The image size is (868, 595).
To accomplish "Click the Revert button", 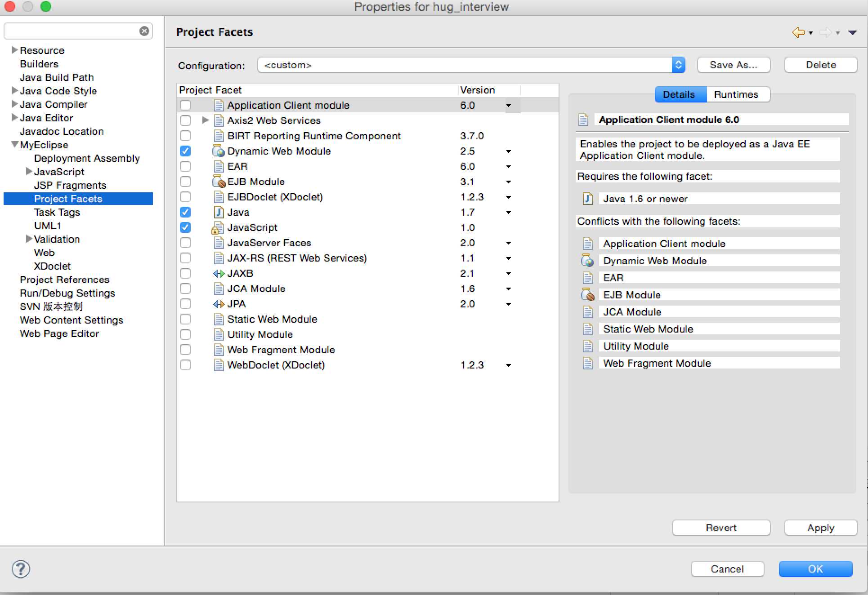I will click(721, 528).
